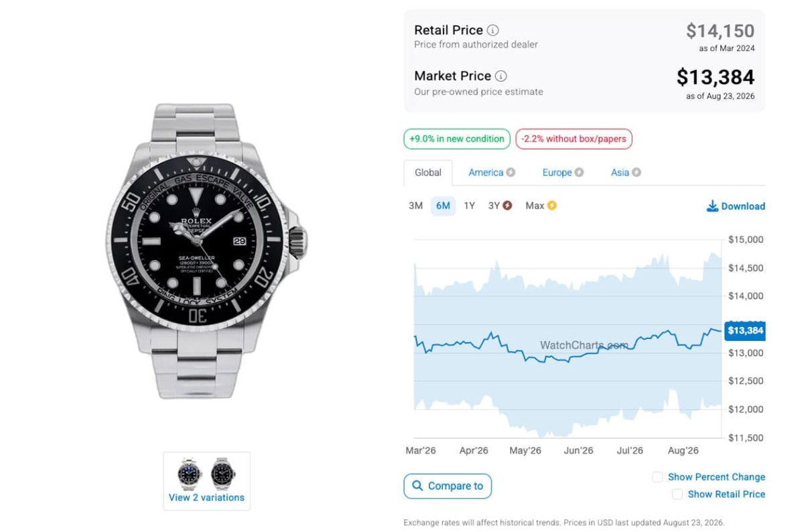Select the 3M time range
Screen dimensions: 804x532
(416, 206)
